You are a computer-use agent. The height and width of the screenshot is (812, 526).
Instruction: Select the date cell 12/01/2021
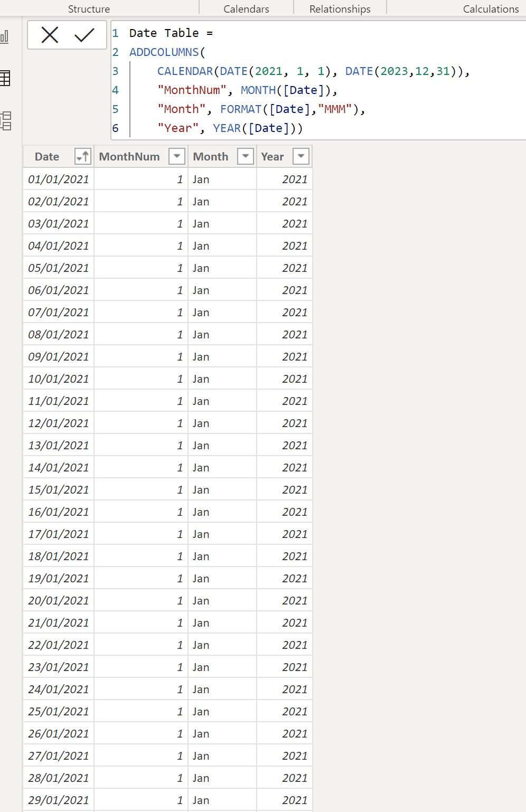59,423
